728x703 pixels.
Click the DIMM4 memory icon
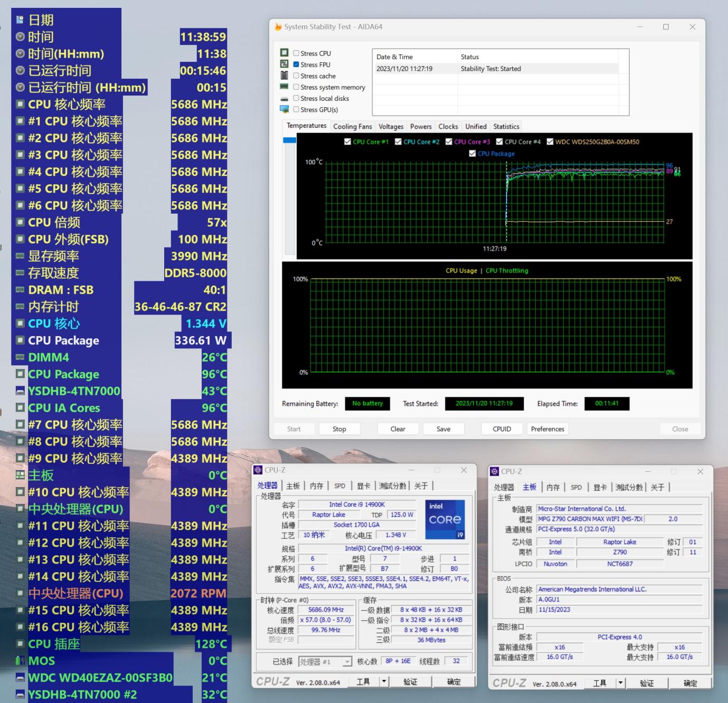click(x=20, y=357)
